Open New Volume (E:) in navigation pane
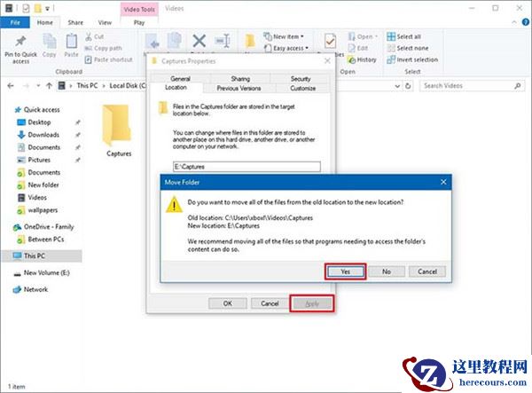Screen dimensions: 532x393 42,273
